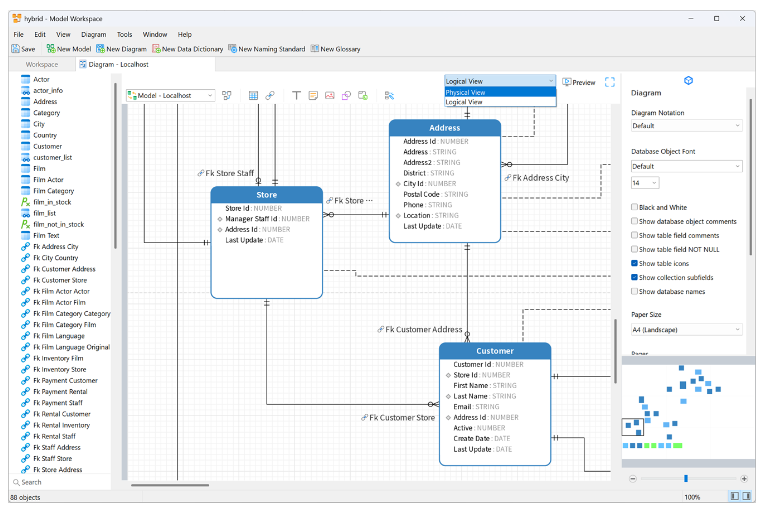Uncheck Show collection subfields
Screen dimensions: 760x510
coord(634,277)
